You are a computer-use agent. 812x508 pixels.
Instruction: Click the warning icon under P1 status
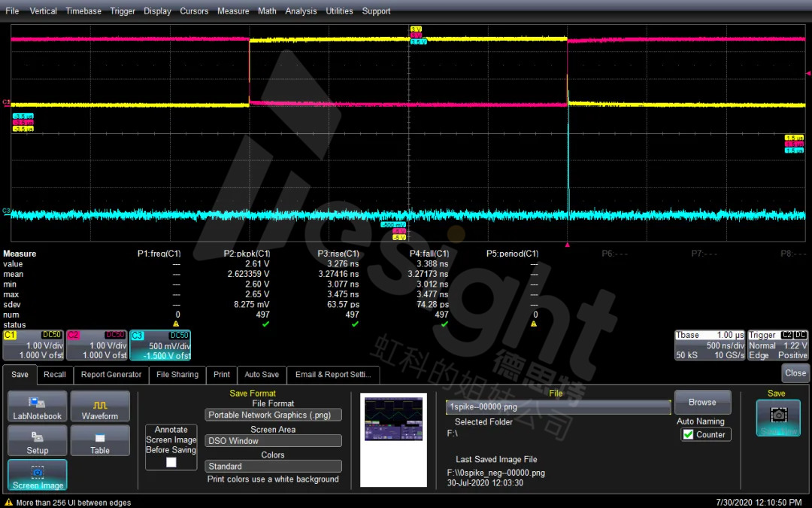click(176, 324)
